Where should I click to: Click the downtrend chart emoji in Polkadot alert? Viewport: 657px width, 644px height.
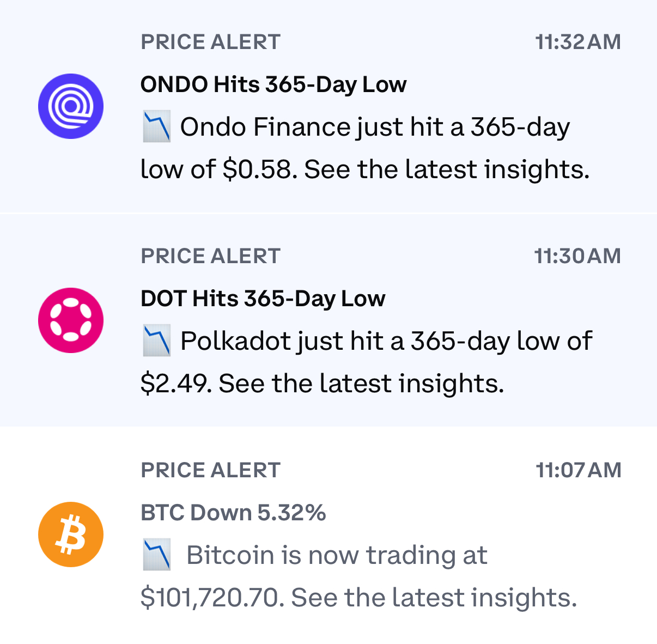[x=156, y=341]
